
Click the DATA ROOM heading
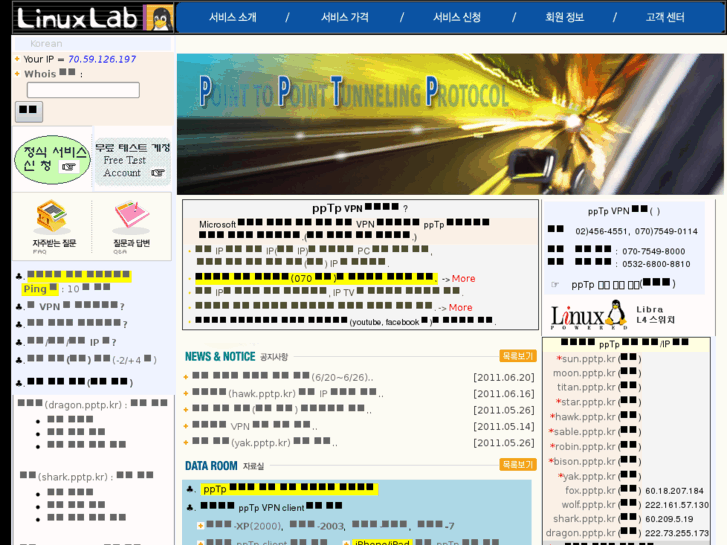pyautogui.click(x=211, y=465)
